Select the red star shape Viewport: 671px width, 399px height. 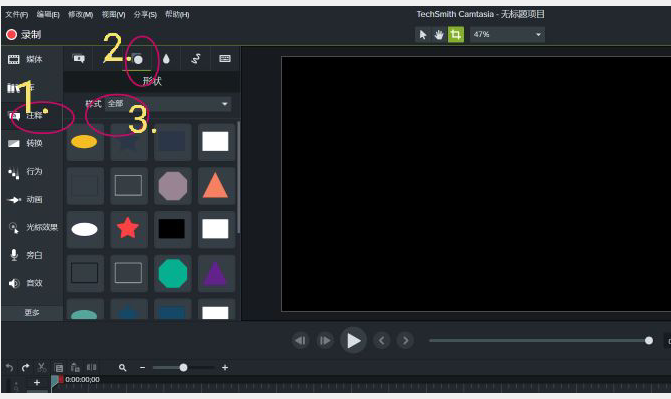tap(128, 228)
